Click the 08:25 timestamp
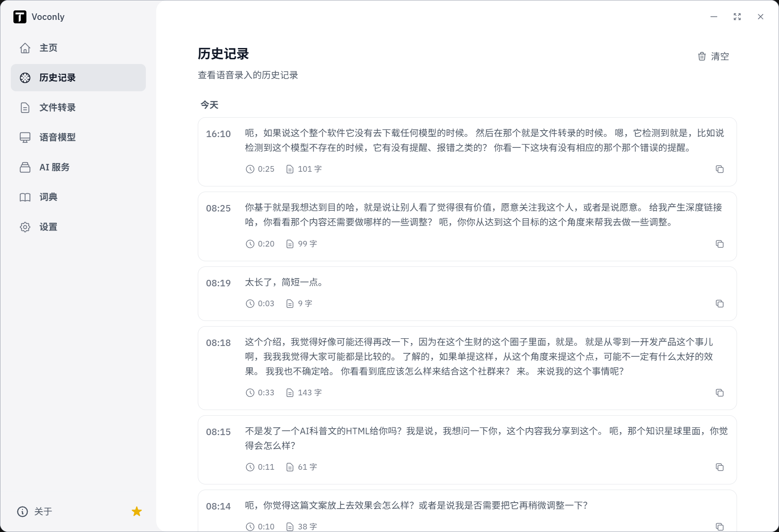The height and width of the screenshot is (532, 779). 219,208
